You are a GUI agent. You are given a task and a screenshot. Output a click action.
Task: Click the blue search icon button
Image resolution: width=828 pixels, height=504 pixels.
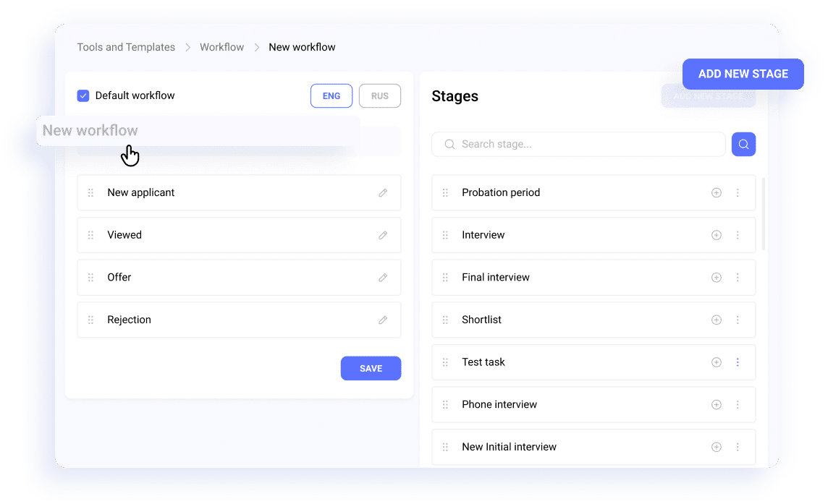tap(743, 144)
